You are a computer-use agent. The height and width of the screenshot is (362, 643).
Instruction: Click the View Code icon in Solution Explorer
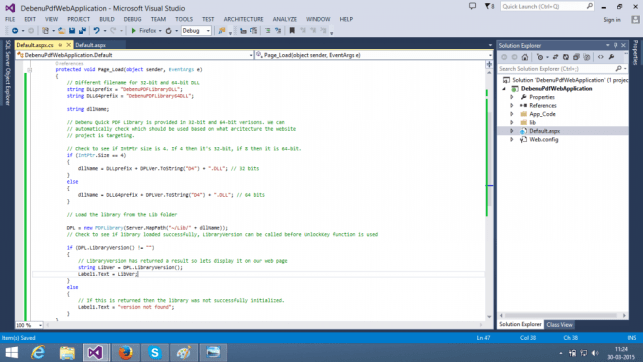pos(600,57)
